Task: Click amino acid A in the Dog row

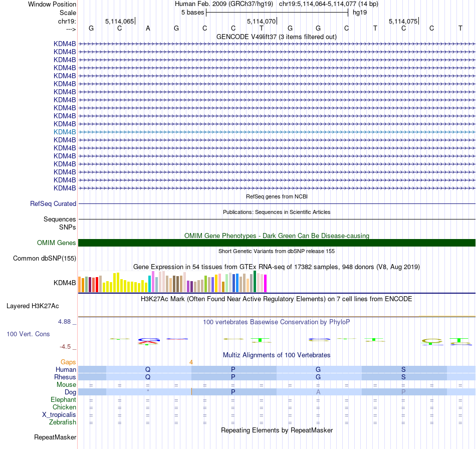Action: [x=318, y=392]
